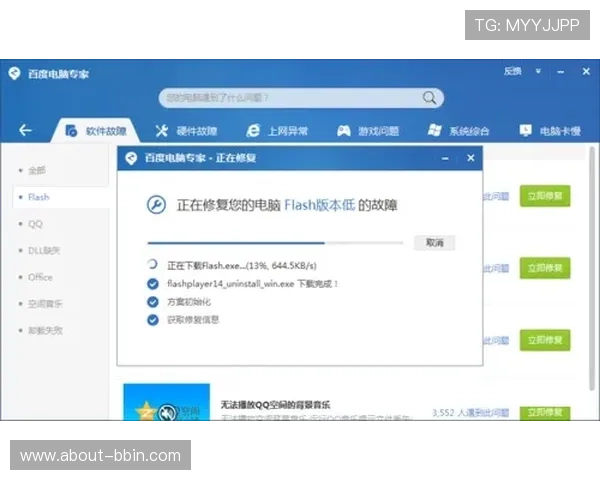Image resolution: width=600 pixels, height=480 pixels.
Task: Click 立即修复 for QQ空间 music issue
Action: [x=545, y=413]
